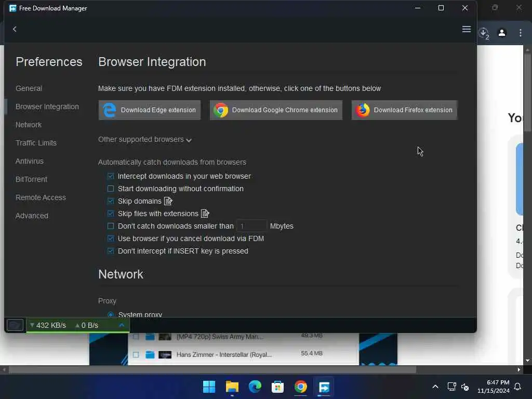
Task: Go to Network preferences
Action: 29,125
